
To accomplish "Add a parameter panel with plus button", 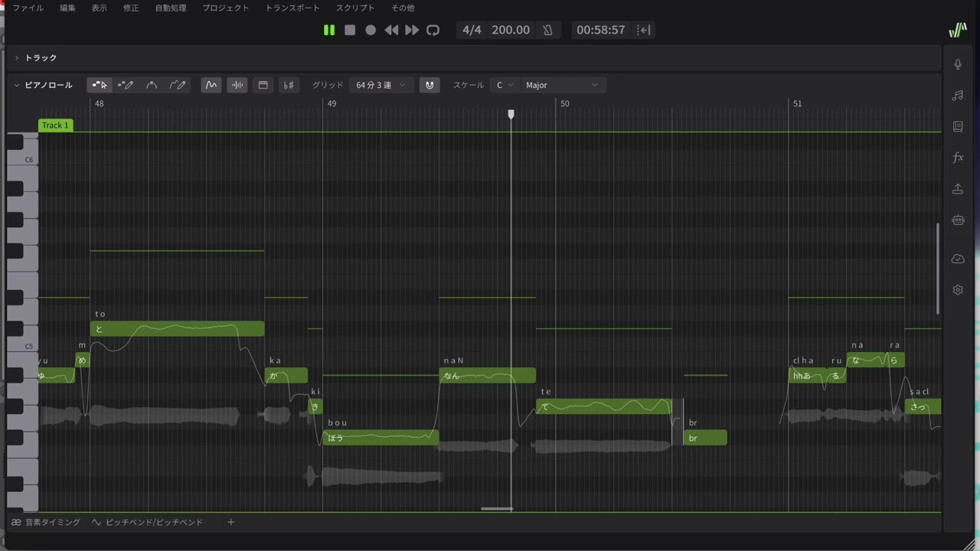I will coord(230,522).
